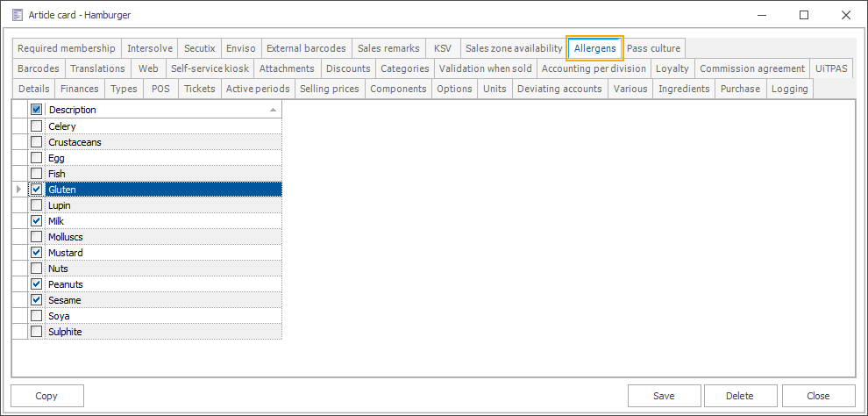Switch to the Selling prices tab
Image resolution: width=868 pixels, height=416 pixels.
point(329,89)
